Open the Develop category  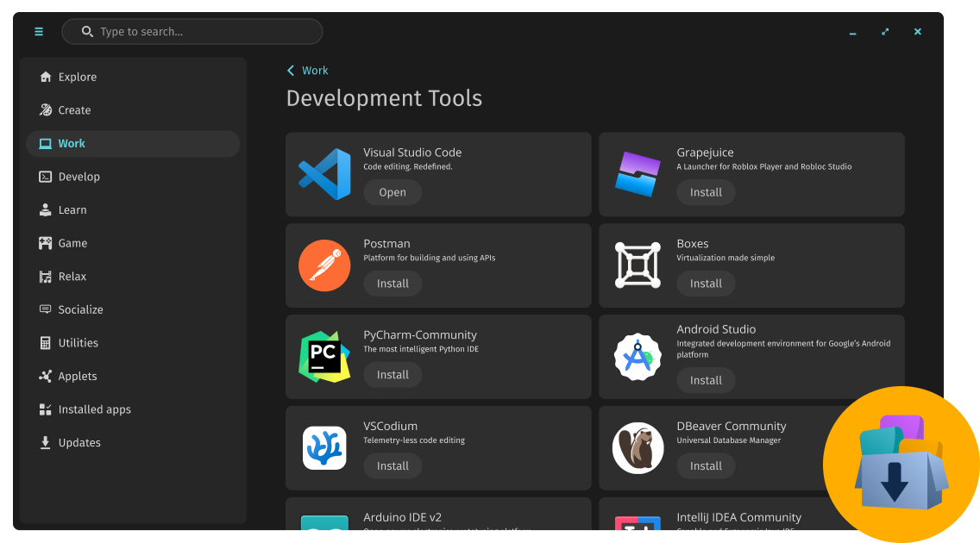[x=133, y=177]
